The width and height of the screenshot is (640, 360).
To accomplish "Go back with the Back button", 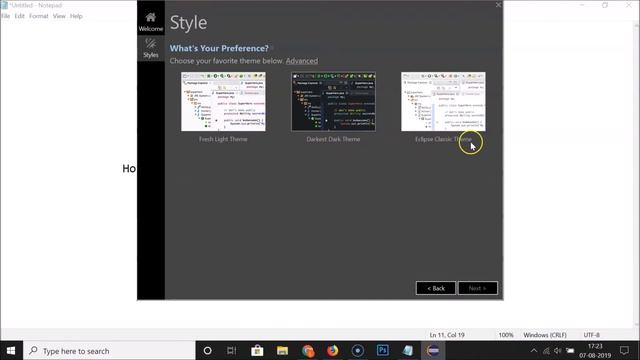I will (436, 288).
